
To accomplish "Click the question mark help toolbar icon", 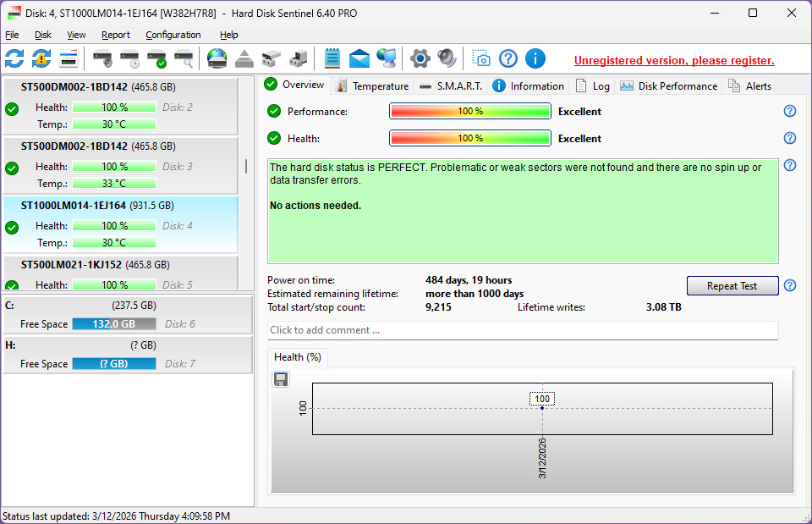I will (508, 58).
